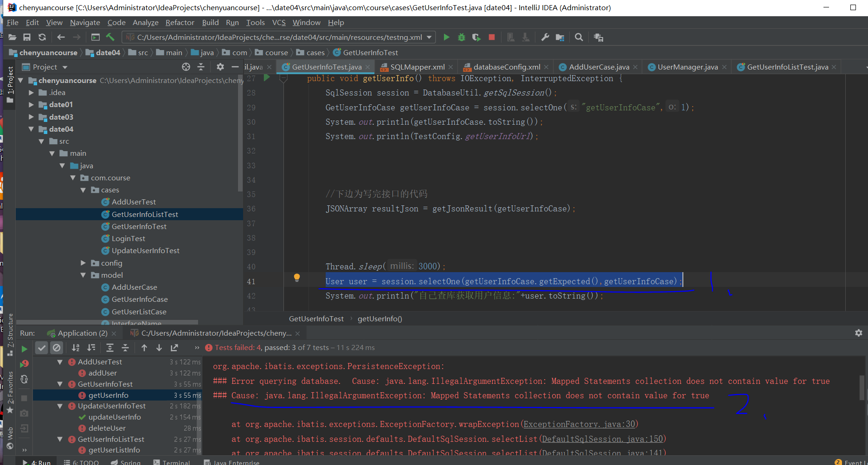Open the 6: TODO tool window
The image size is (868, 465).
[x=81, y=462]
